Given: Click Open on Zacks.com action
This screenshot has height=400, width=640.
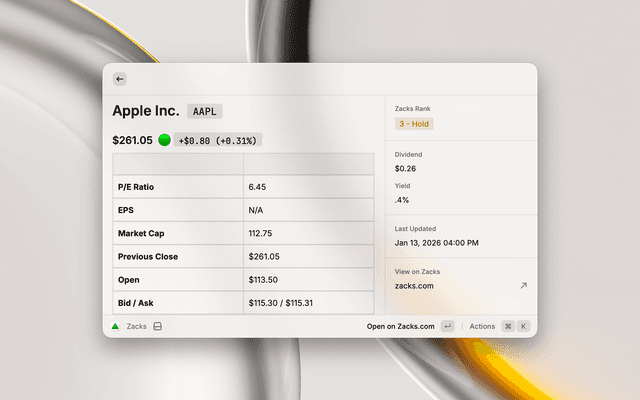Looking at the screenshot, I should coord(400,326).
